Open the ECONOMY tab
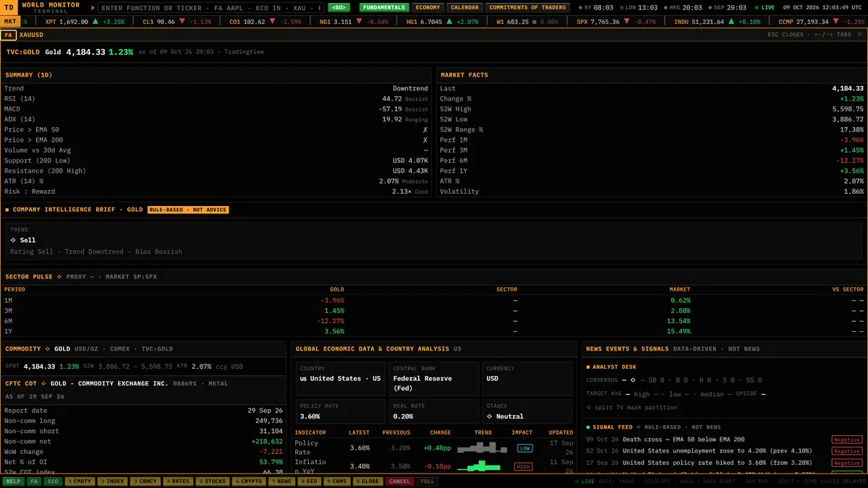Screen dimensions: 868x488 427,7
